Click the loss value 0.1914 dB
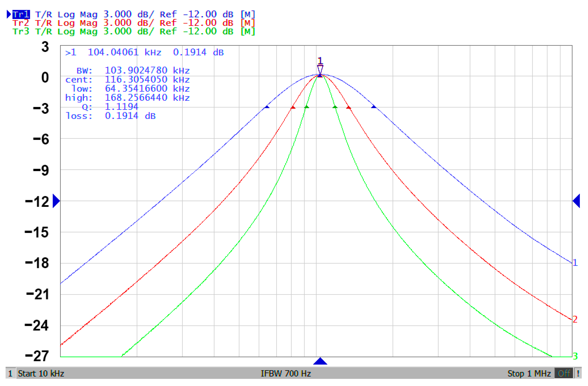The height and width of the screenshot is (386, 588). click(x=130, y=116)
